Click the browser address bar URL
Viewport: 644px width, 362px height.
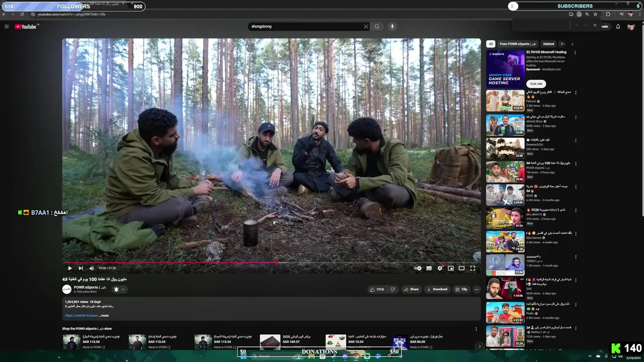coord(71,14)
